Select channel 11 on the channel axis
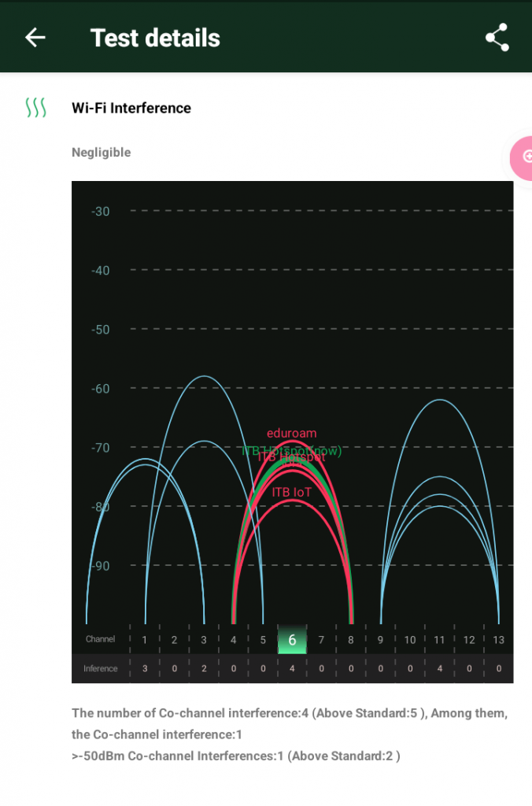The image size is (532, 806). pos(439,640)
